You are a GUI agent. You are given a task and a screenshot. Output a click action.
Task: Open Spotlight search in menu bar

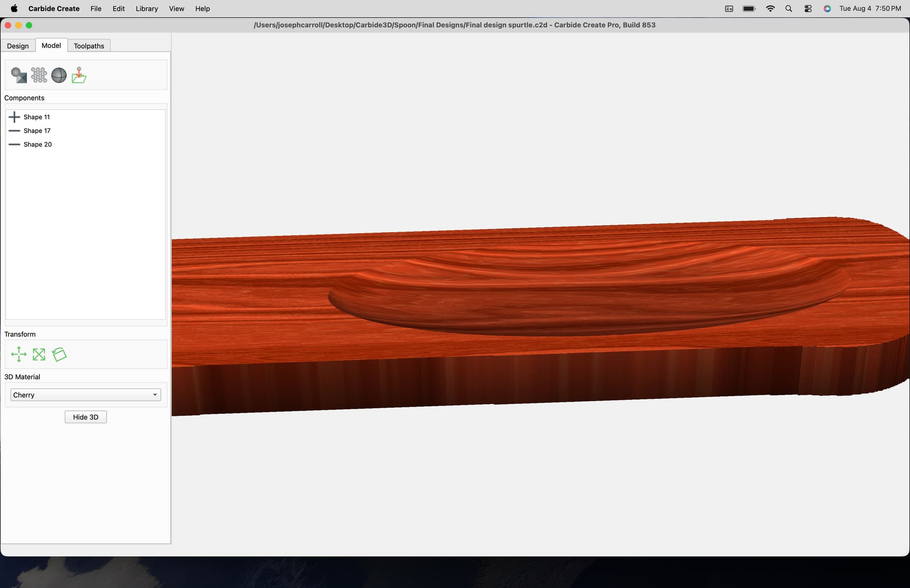pyautogui.click(x=789, y=9)
